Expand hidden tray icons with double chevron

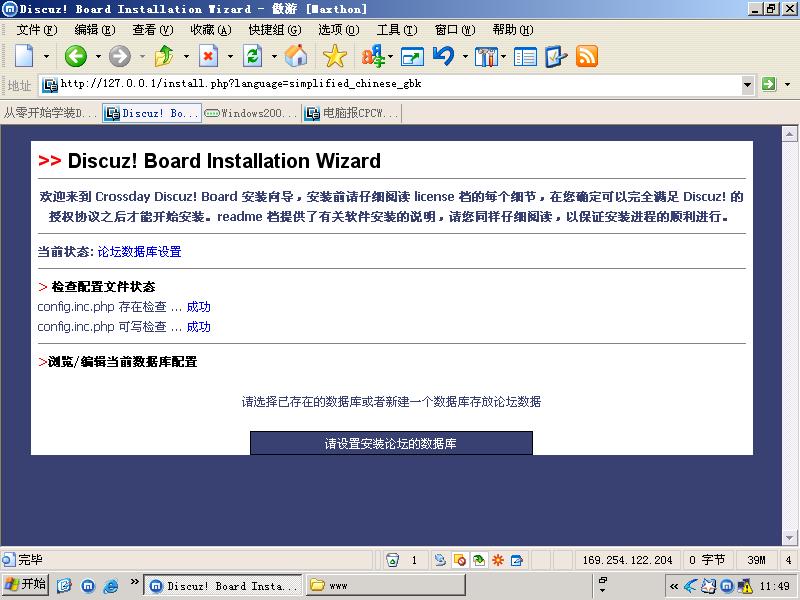pyautogui.click(x=674, y=586)
